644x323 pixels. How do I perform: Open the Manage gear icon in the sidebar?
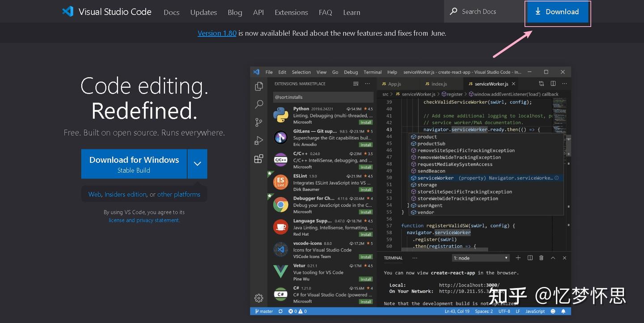(x=258, y=297)
